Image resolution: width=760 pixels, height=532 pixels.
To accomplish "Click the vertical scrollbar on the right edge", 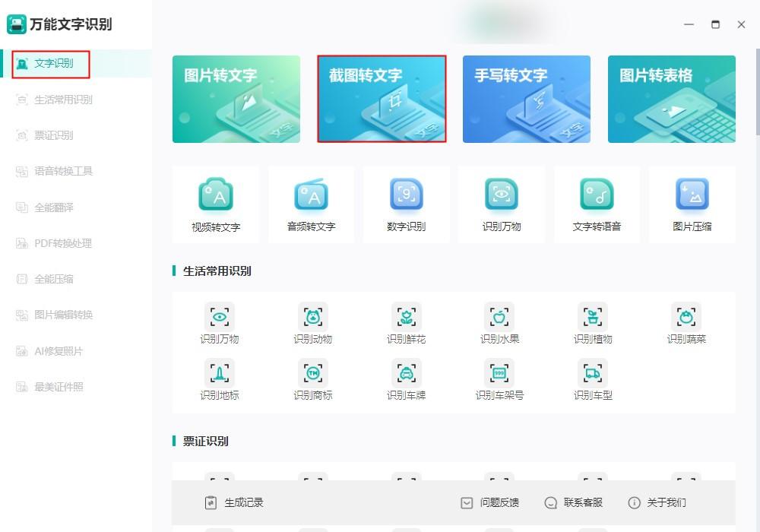I will tap(758, 92).
